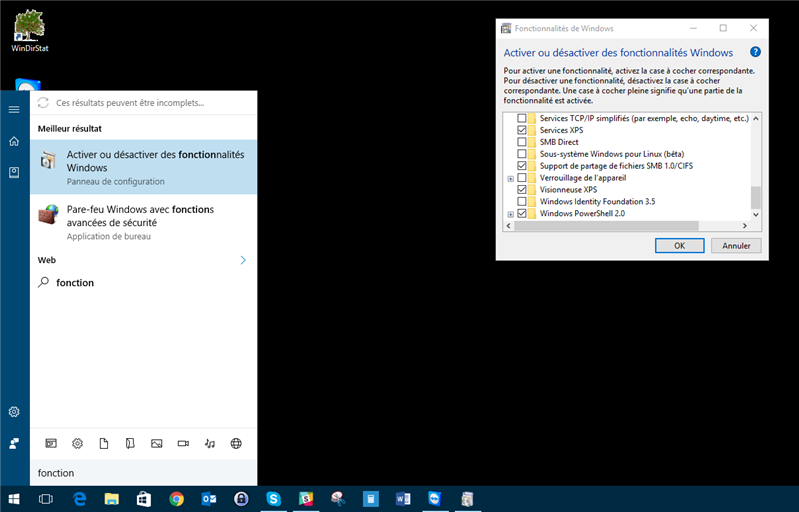Click the features list scroll-up arrow

[x=756, y=118]
